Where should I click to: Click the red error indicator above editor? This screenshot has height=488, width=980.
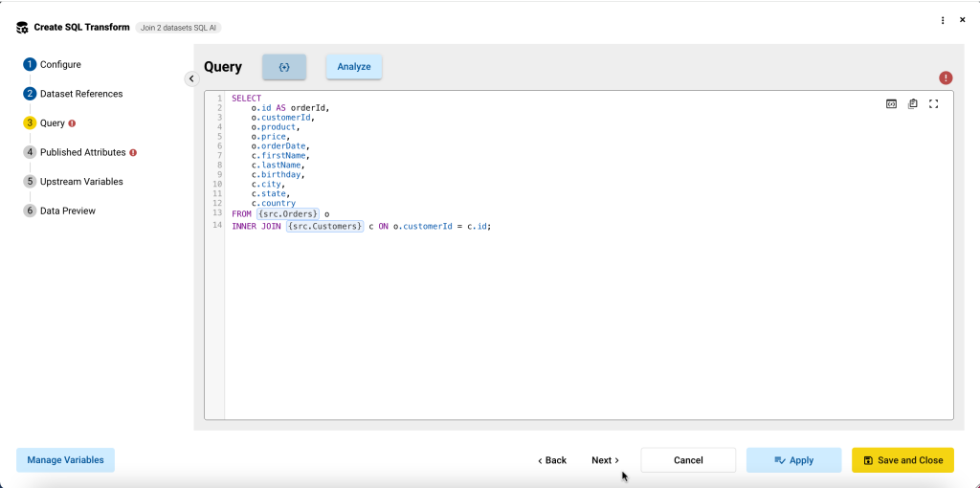(x=946, y=78)
